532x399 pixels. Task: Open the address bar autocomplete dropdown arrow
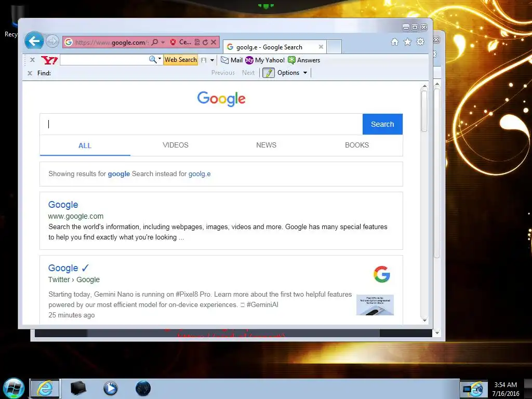(x=163, y=42)
